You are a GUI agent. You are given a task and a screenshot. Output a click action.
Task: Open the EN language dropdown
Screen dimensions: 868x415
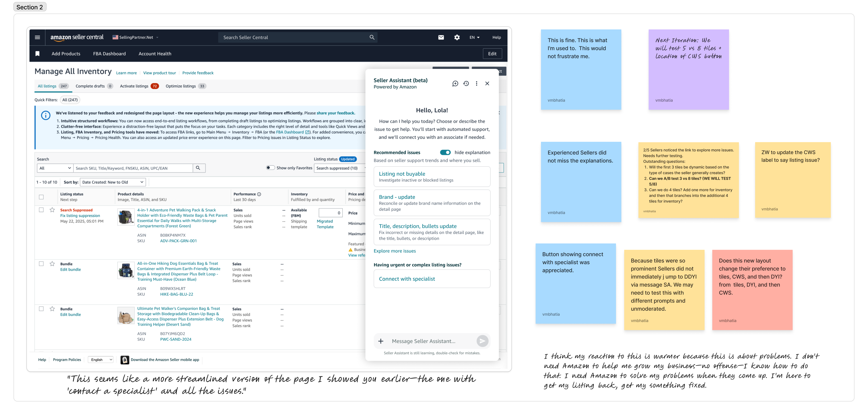(474, 37)
